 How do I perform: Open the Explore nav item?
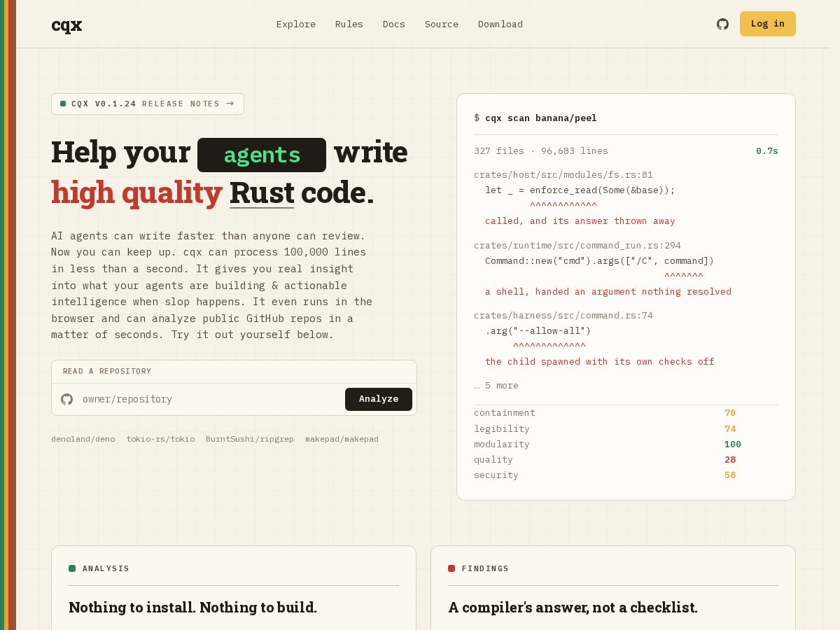coord(296,24)
